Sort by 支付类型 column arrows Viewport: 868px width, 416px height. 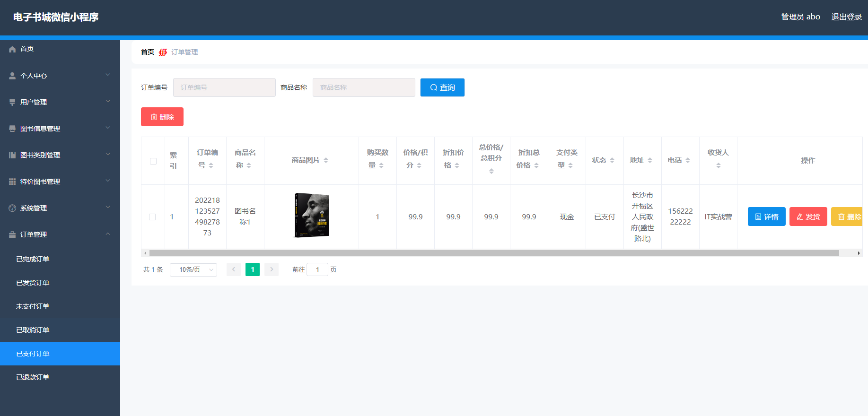click(x=570, y=165)
